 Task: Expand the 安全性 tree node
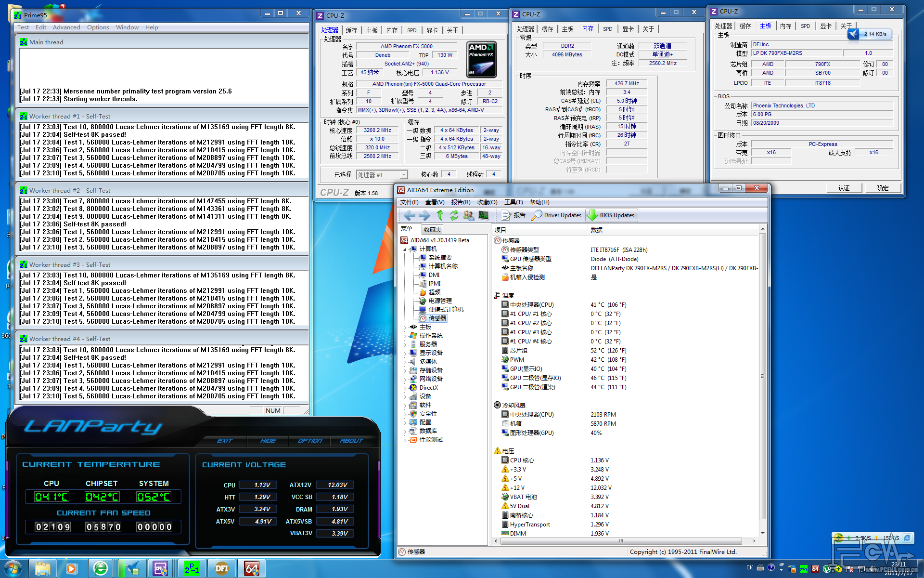click(x=405, y=414)
